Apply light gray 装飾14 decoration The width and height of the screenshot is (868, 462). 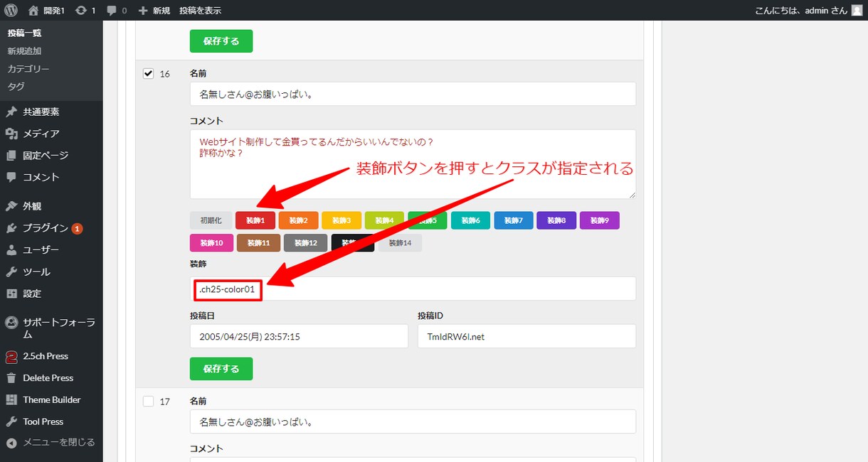(x=400, y=242)
